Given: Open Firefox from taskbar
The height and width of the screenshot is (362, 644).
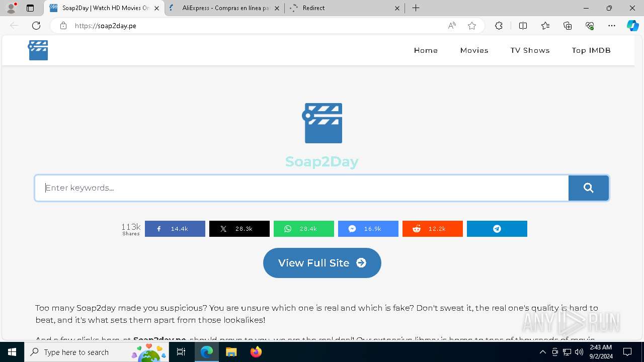Looking at the screenshot, I should 256,352.
